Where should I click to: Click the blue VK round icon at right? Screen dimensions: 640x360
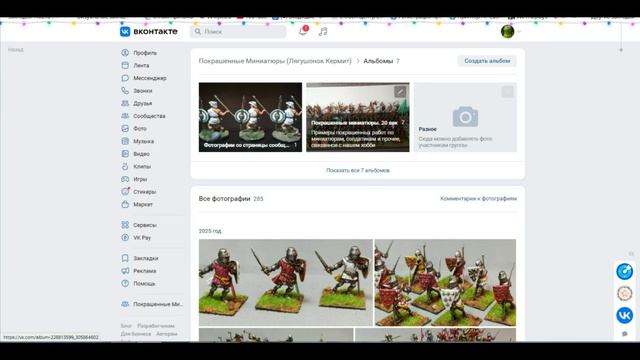pyautogui.click(x=624, y=316)
